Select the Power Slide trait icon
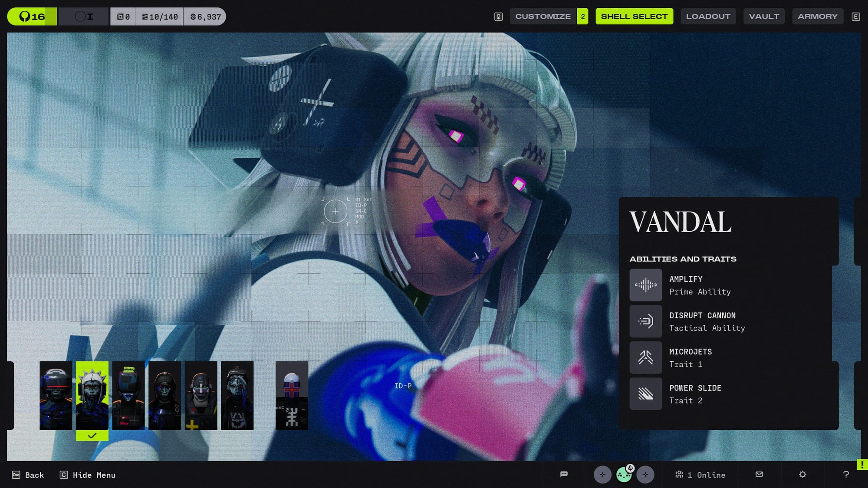This screenshot has height=488, width=868. coord(645,394)
